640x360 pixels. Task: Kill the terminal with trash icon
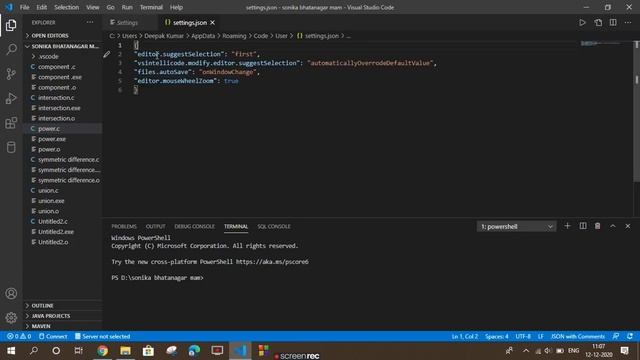click(x=598, y=226)
